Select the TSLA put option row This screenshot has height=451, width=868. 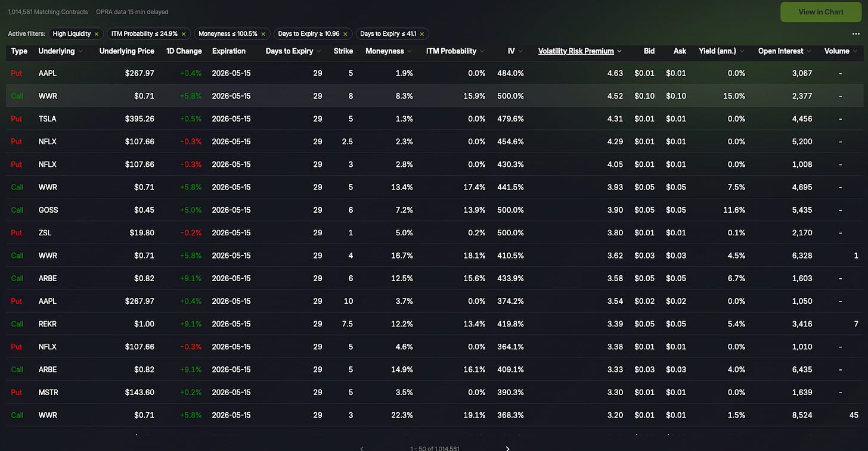point(434,119)
